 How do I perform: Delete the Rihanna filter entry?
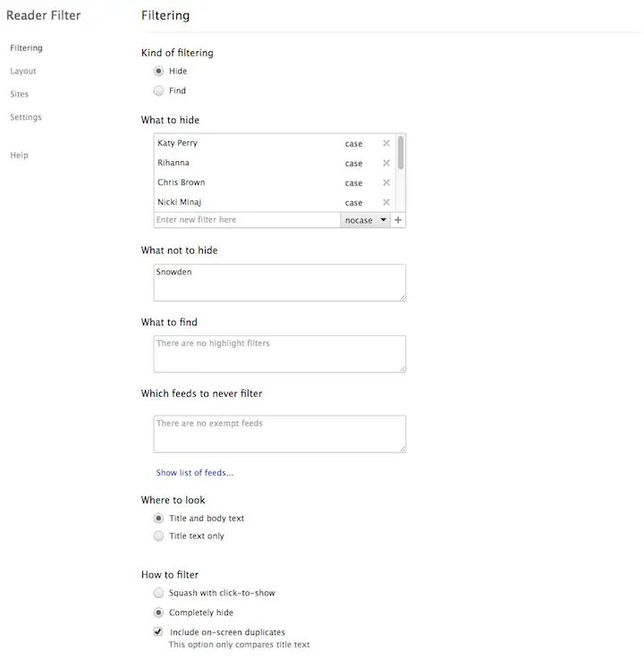pos(386,163)
